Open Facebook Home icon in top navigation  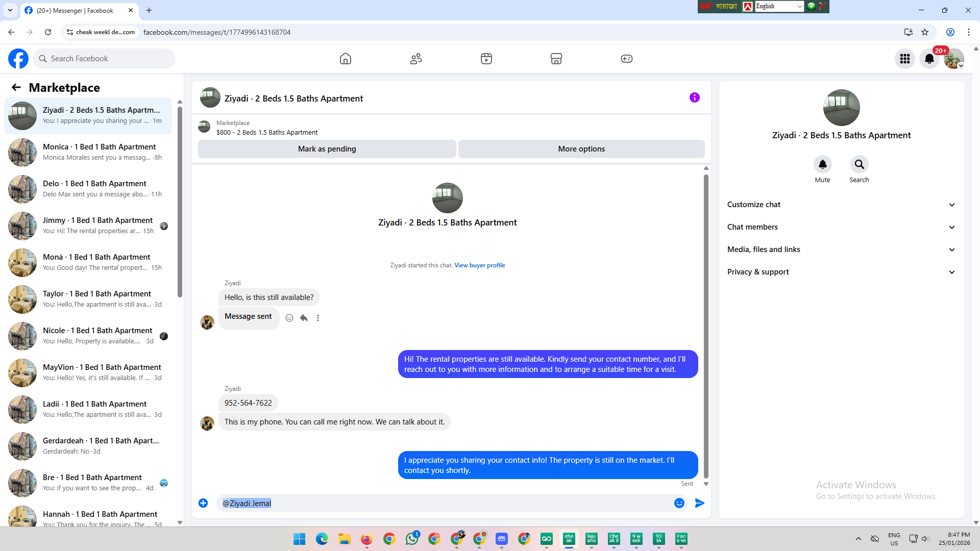point(346,59)
